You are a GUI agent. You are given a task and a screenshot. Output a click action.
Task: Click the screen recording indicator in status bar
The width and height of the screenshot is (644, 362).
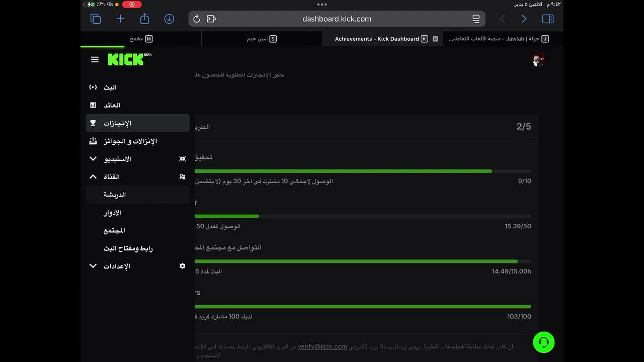point(132,4)
